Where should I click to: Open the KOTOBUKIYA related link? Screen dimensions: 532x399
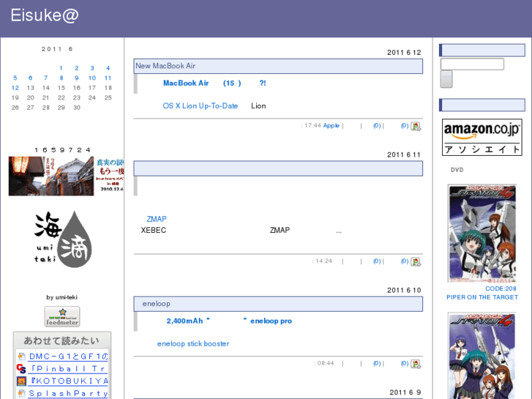click(x=68, y=381)
